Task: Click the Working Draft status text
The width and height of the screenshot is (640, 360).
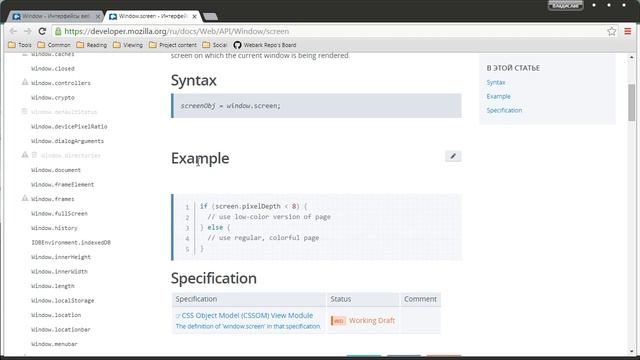Action: tap(371, 321)
